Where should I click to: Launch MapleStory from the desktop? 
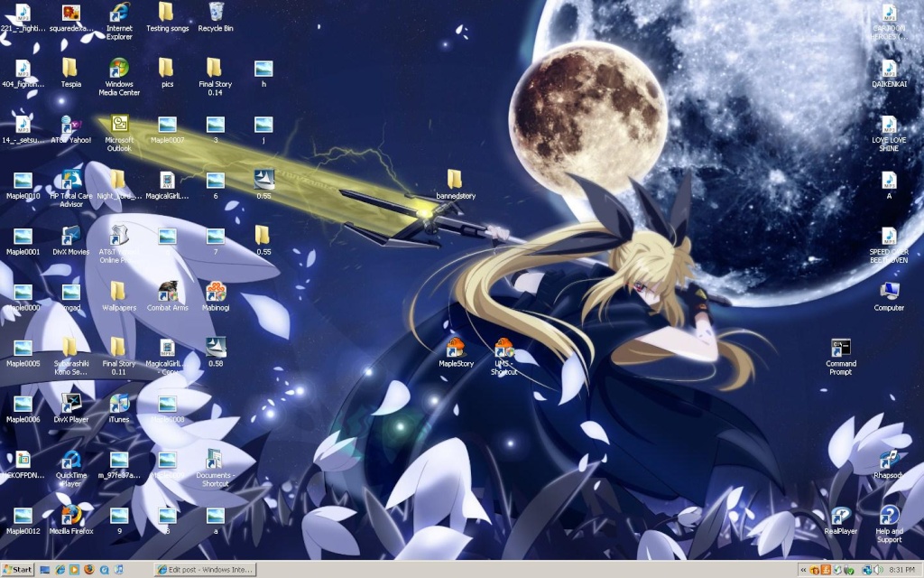click(x=456, y=353)
